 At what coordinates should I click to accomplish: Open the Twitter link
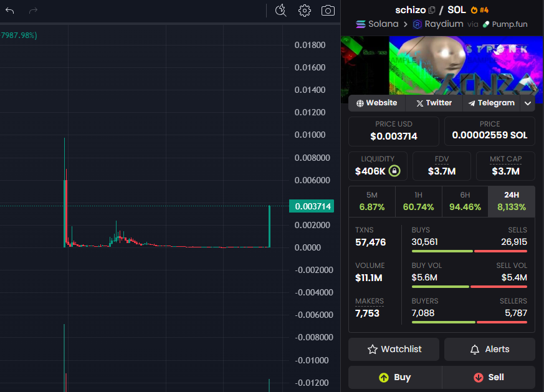coord(434,103)
